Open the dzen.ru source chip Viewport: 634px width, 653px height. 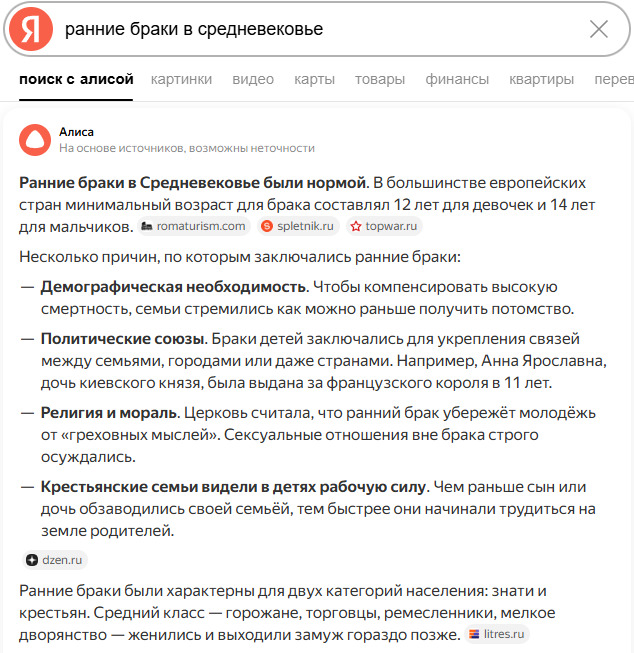[56, 560]
